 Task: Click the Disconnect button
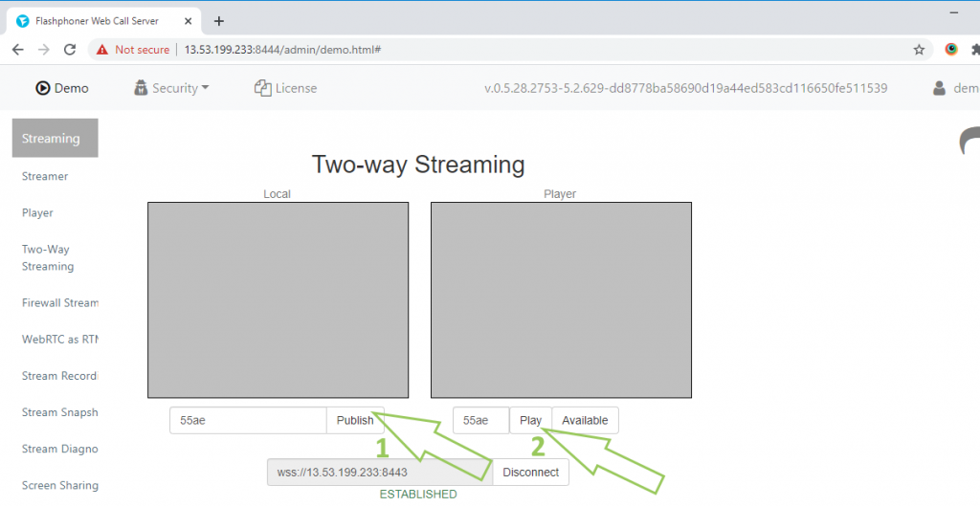click(x=530, y=472)
